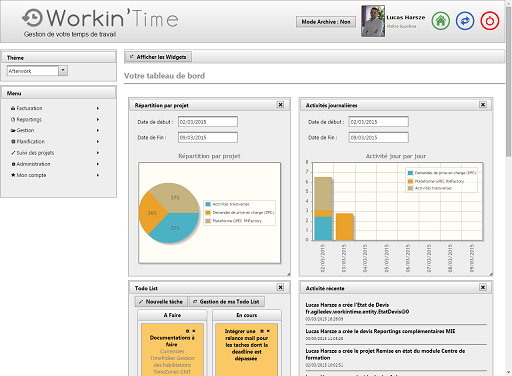Viewport: 512px width, 376px height.
Task: Click the red power logout icon
Action: [x=490, y=21]
